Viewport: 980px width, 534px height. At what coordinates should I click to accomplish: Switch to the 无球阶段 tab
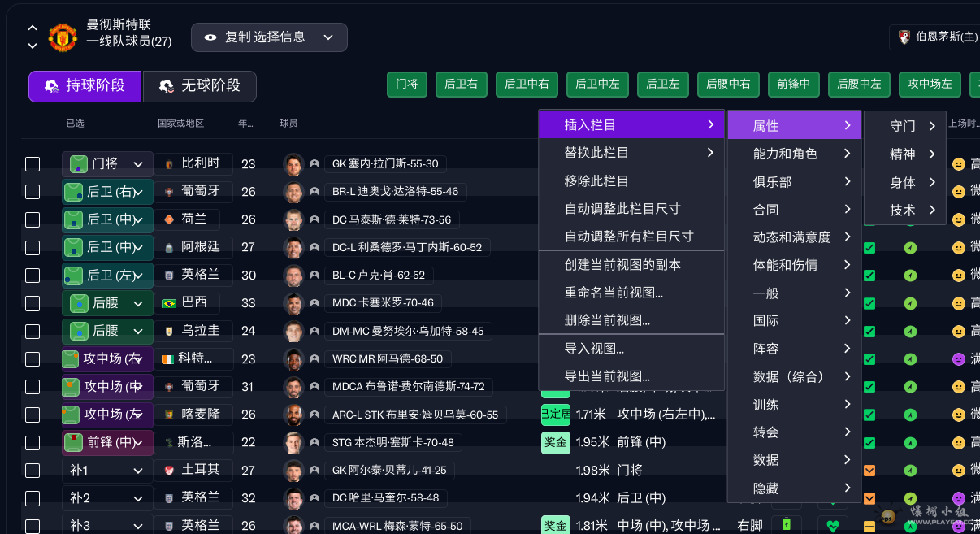click(199, 86)
